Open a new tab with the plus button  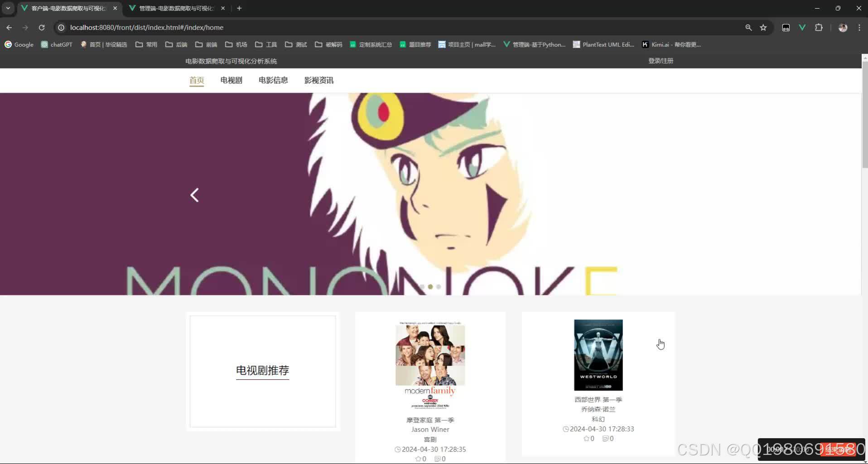(x=239, y=8)
